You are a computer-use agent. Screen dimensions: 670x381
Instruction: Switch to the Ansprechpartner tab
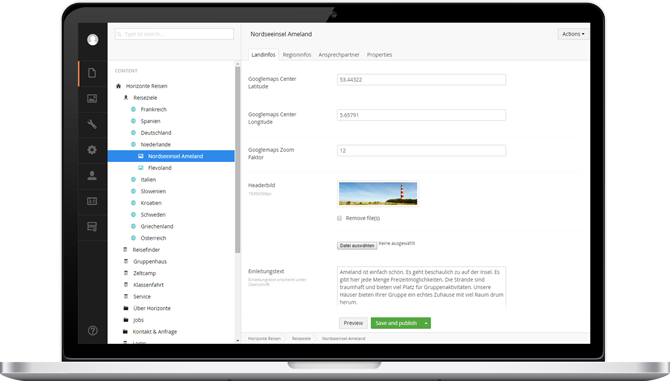click(339, 55)
